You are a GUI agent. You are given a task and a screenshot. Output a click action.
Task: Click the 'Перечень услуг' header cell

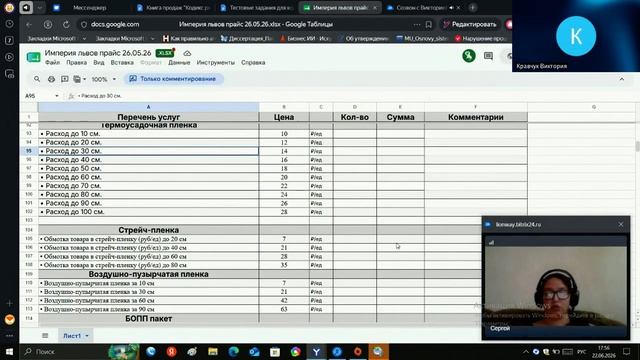149,117
